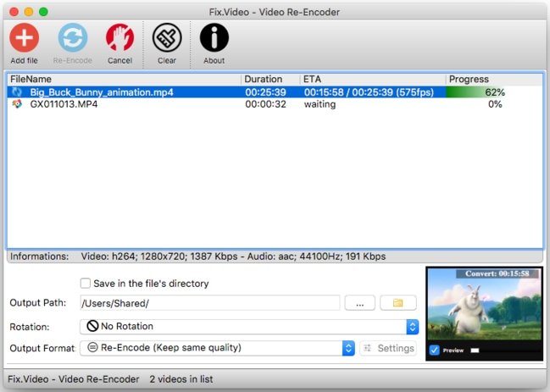Close the window with red button
This screenshot has height=392, width=550.
[x=14, y=12]
